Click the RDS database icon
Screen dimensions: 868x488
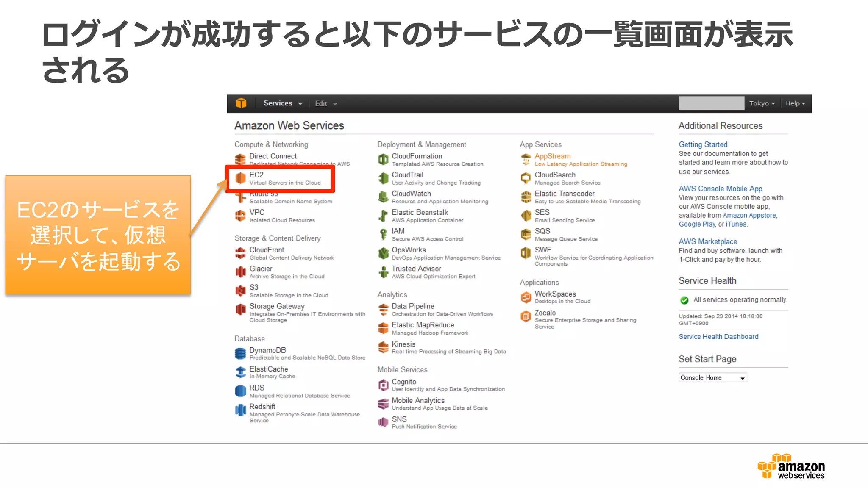(240, 391)
